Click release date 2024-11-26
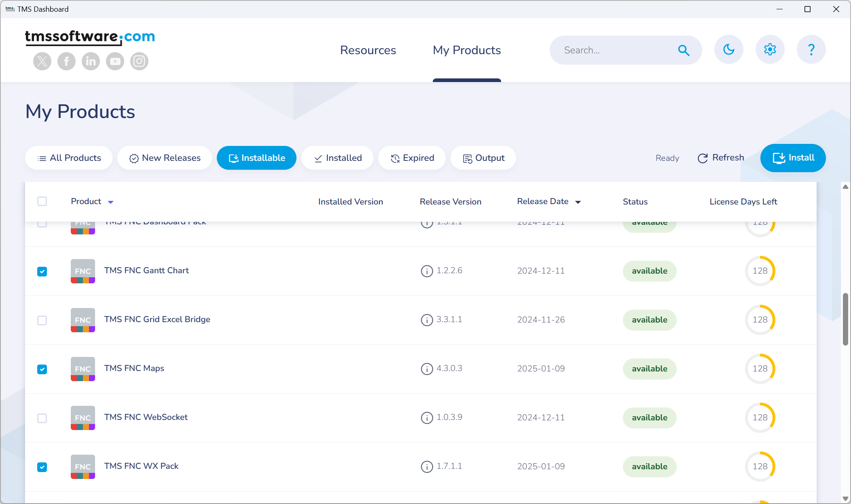Viewport: 851px width, 504px height. [541, 320]
